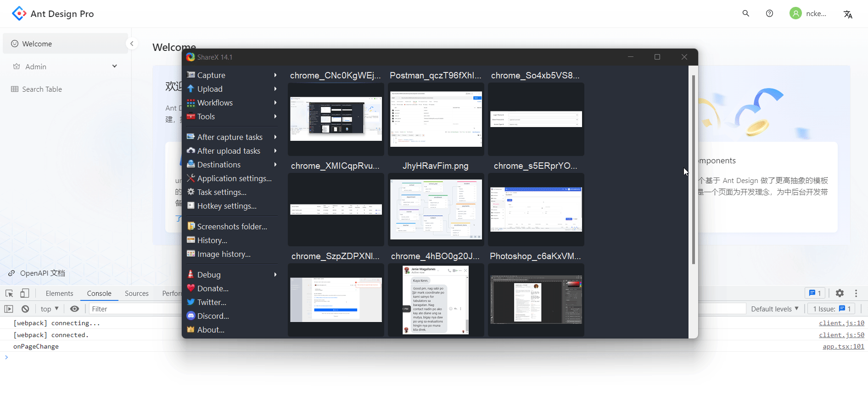868x416 pixels.
Task: Click the Screenshots folder icon
Action: (191, 226)
